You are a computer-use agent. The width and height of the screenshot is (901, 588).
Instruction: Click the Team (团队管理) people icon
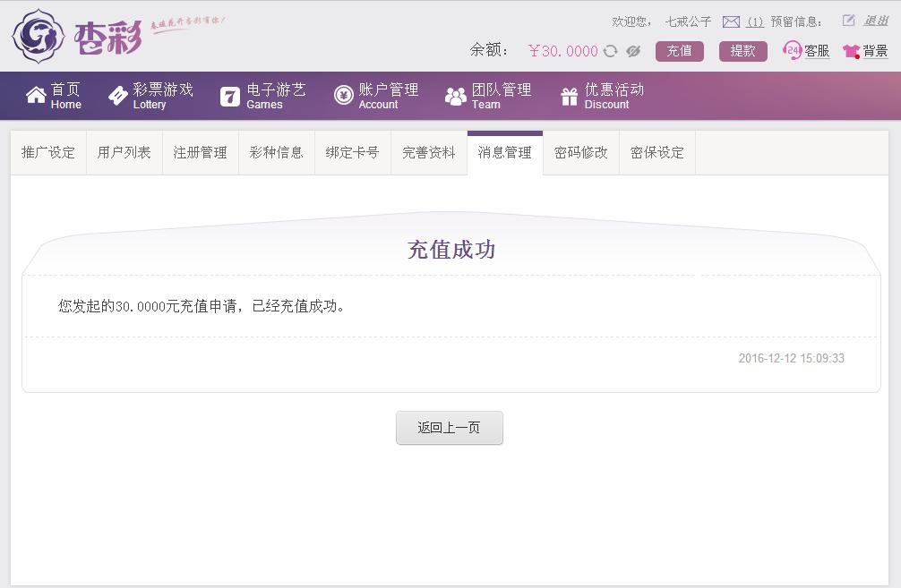tap(455, 95)
